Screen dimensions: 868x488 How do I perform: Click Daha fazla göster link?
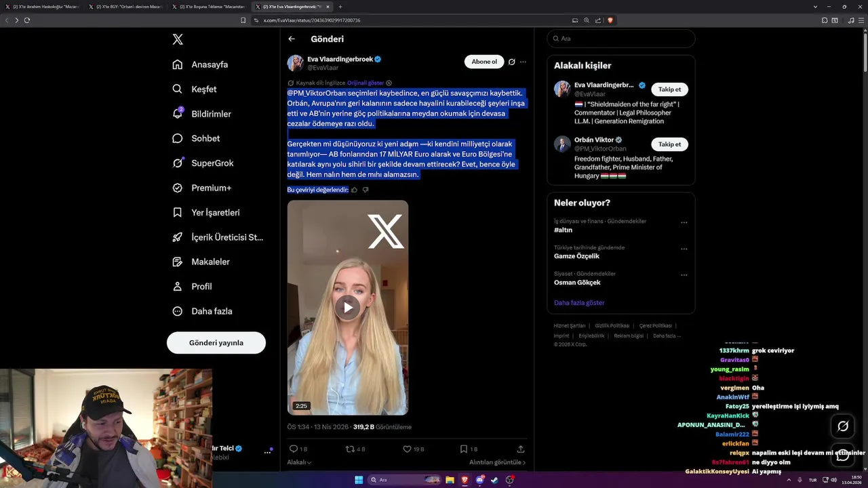[579, 303]
